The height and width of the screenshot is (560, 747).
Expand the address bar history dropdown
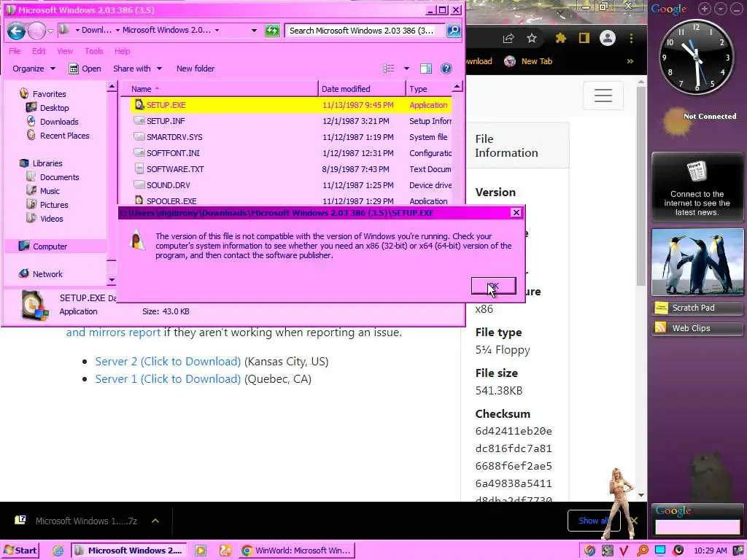pos(254,31)
